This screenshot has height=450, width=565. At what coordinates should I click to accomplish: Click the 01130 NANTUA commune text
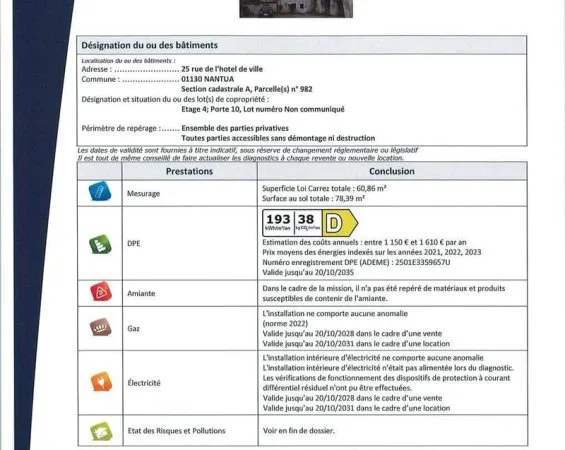(208, 79)
